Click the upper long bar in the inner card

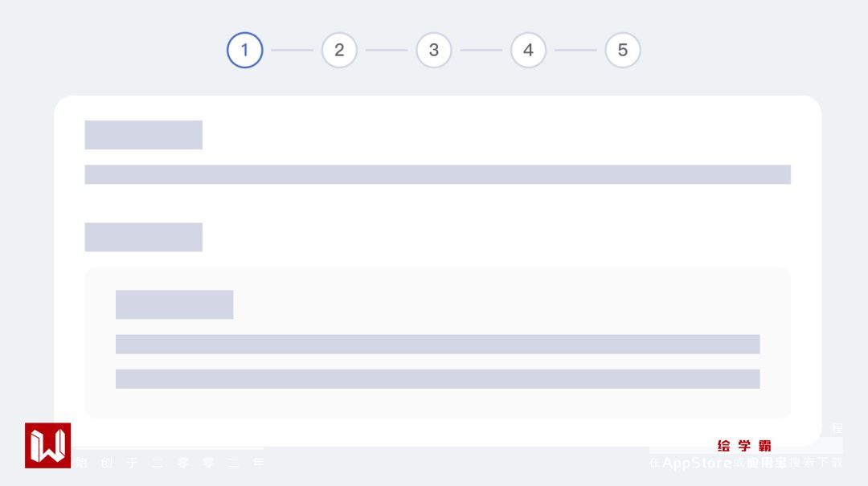437,344
